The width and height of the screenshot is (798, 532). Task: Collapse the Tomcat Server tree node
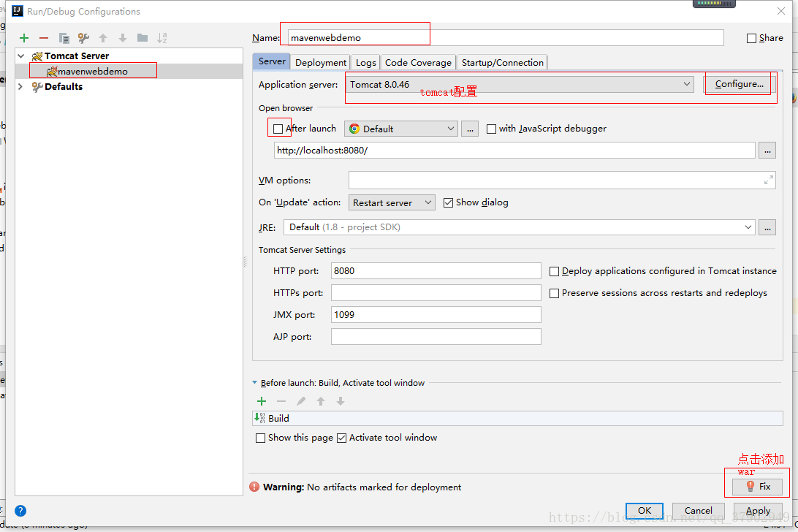(21, 56)
